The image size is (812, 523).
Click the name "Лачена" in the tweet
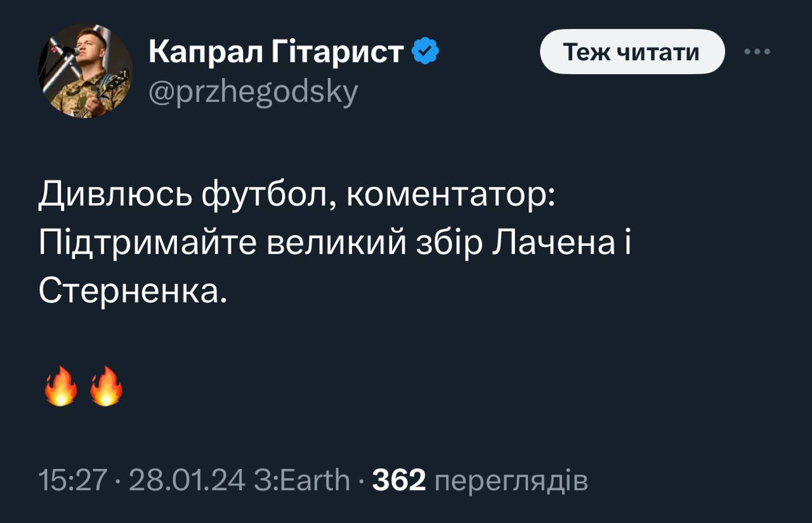[552, 243]
